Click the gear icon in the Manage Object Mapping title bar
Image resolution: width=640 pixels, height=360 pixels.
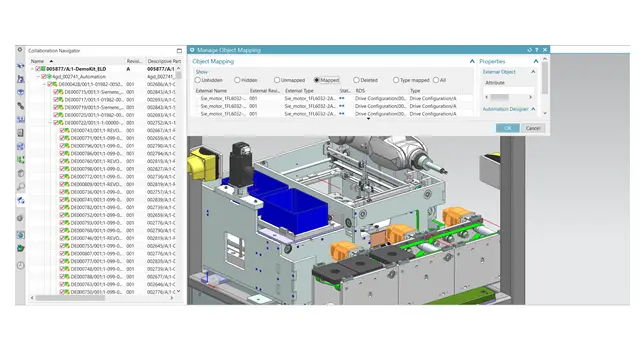pyautogui.click(x=192, y=50)
